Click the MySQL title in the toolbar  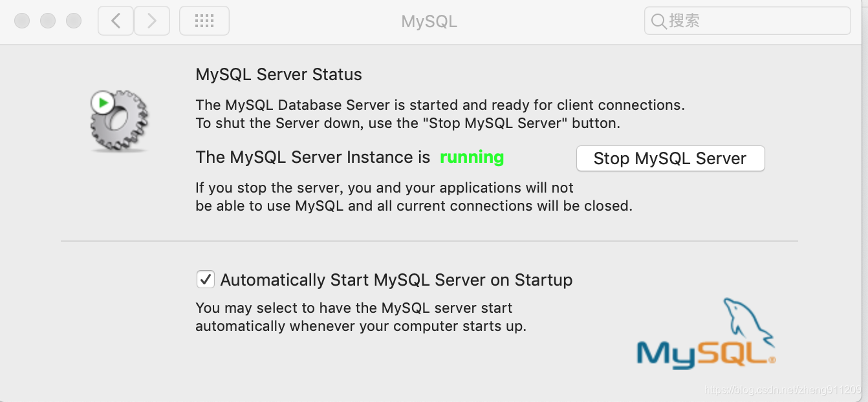429,21
